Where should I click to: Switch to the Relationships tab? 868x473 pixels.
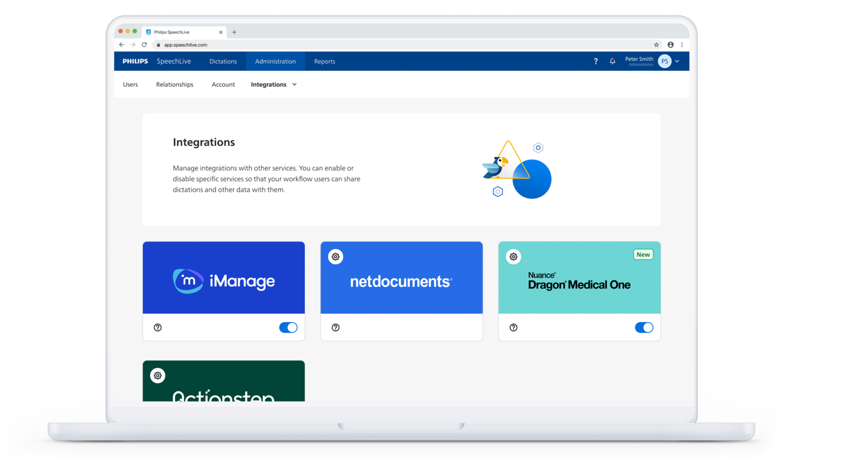175,84
